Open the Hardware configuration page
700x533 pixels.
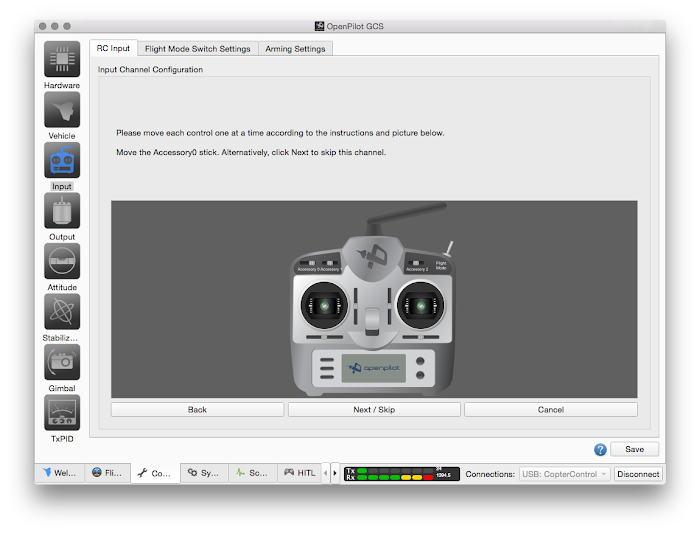(62, 59)
